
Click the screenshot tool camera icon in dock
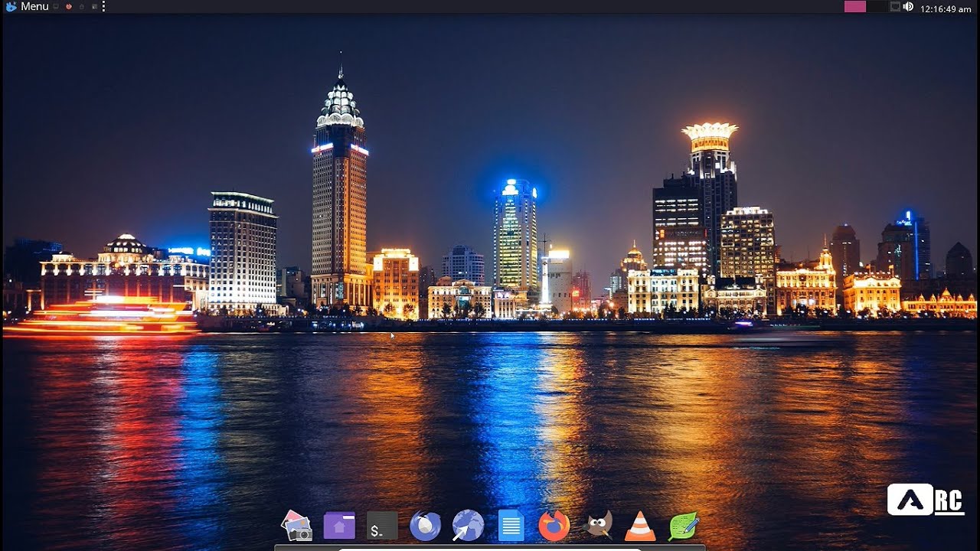point(296,526)
